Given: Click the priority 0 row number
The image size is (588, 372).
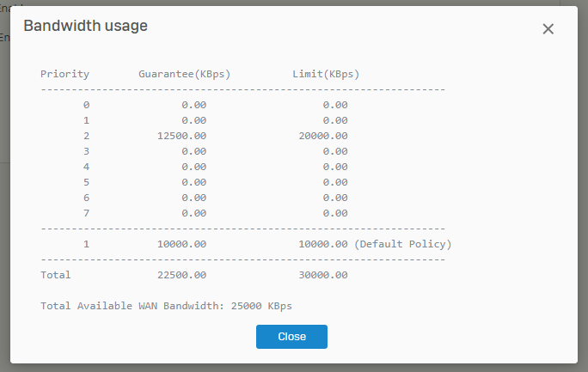Looking at the screenshot, I should [86, 105].
